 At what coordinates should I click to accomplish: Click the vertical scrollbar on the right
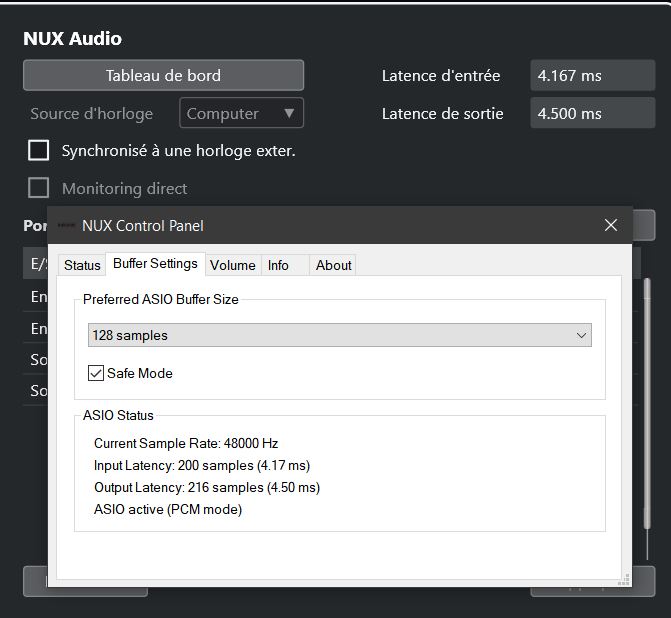[x=647, y=400]
